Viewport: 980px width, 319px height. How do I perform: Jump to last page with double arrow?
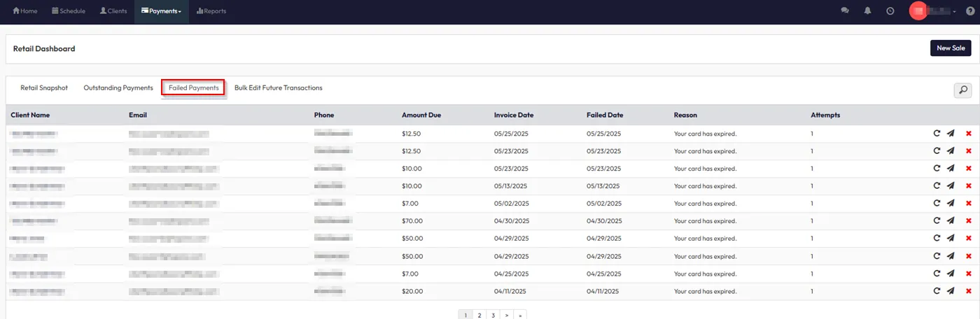pyautogui.click(x=521, y=316)
